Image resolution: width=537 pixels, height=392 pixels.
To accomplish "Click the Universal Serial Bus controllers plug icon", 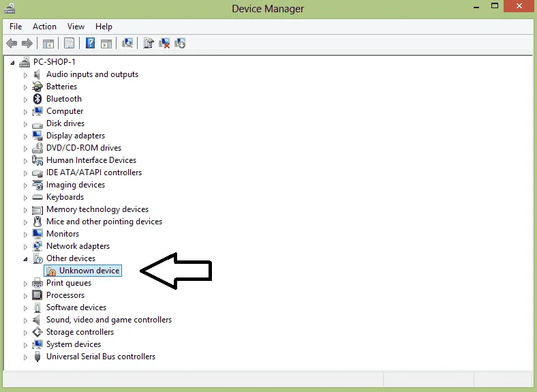I will (x=37, y=357).
